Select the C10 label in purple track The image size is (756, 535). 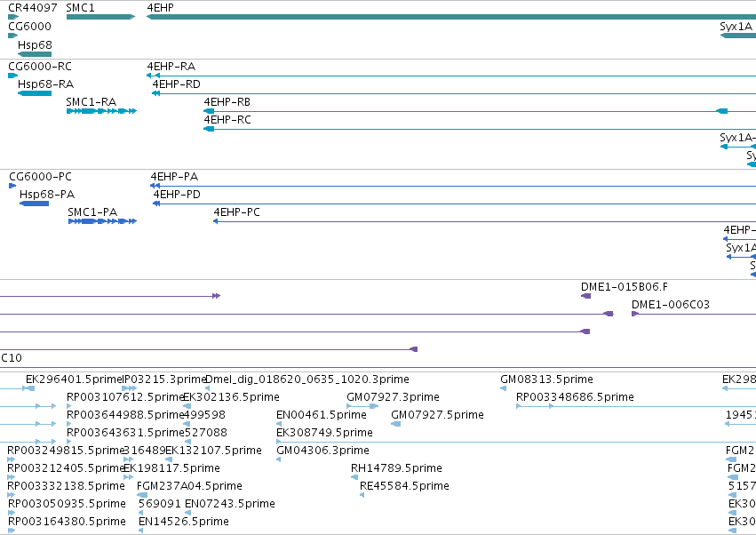point(12,358)
